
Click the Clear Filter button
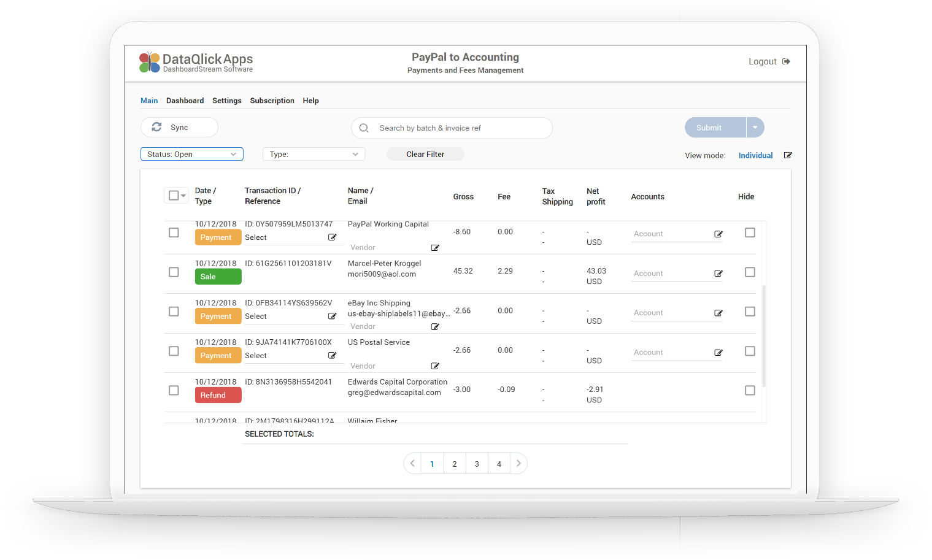click(425, 154)
